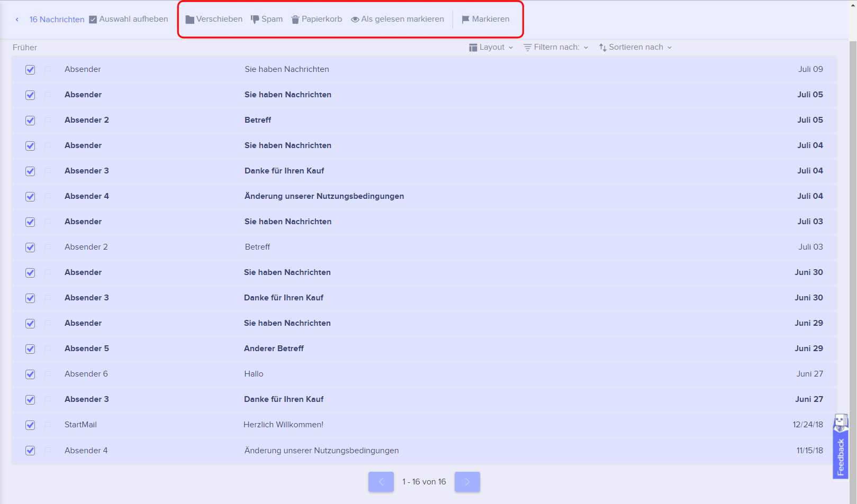Mark selected mails as Spam
This screenshot has height=504, width=857.
267,19
